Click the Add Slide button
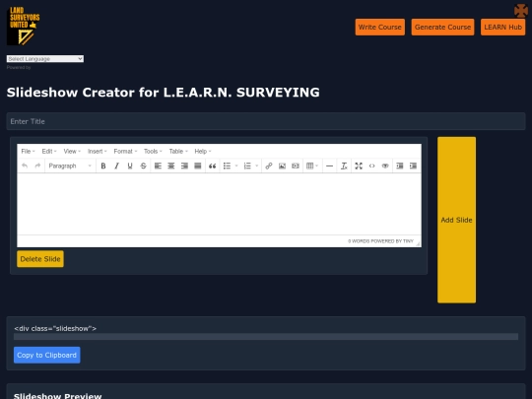Viewport: 532px width, 399px height. 456,220
